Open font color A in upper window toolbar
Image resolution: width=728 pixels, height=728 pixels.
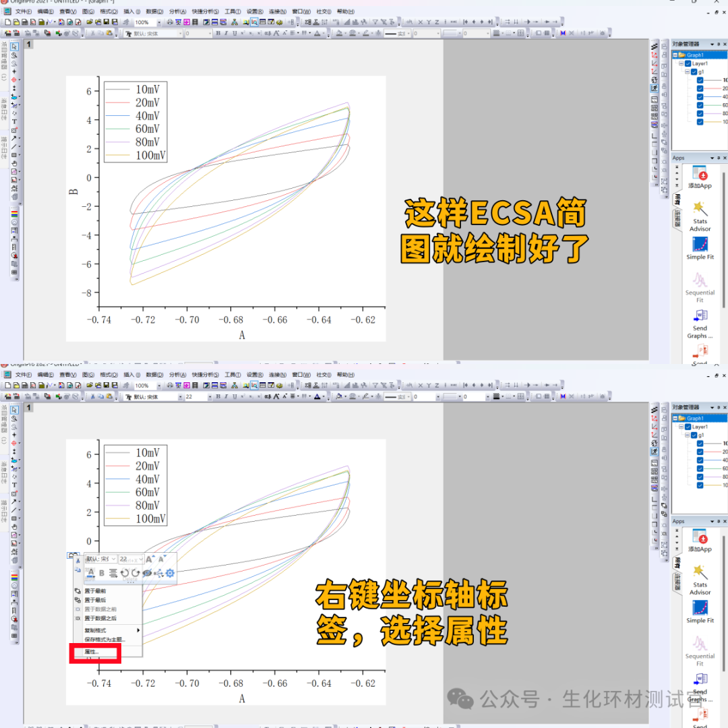click(x=317, y=34)
